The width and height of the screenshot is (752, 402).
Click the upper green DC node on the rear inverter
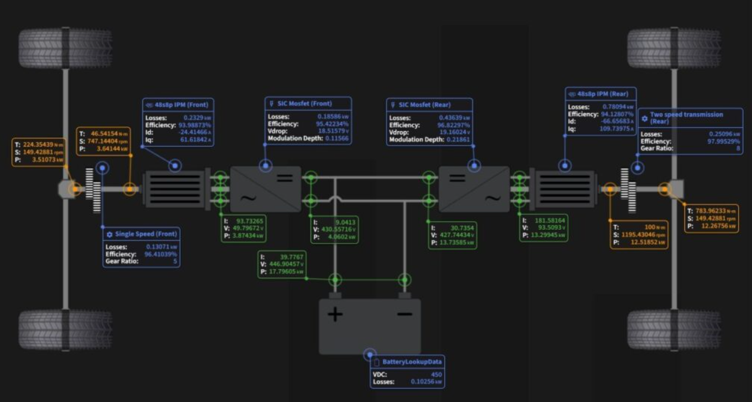[x=429, y=178]
